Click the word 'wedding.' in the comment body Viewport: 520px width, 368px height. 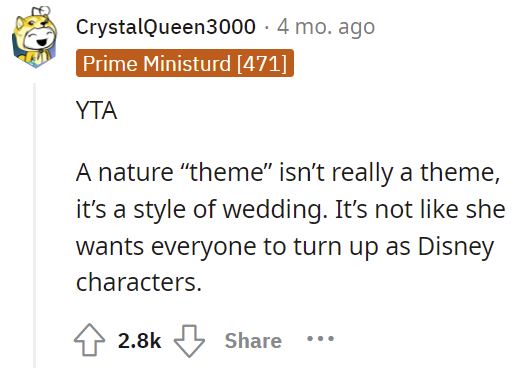click(x=275, y=210)
